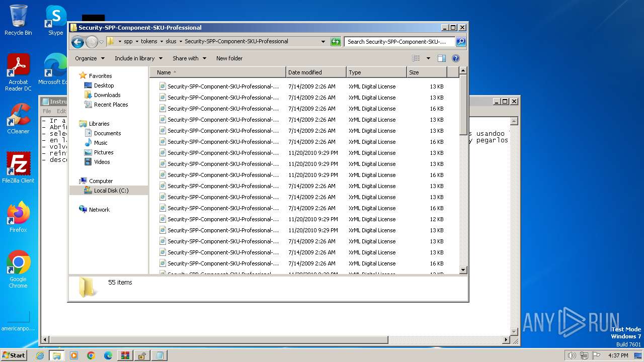Open Firefox desktop shortcut
644x362 pixels.
18,217
